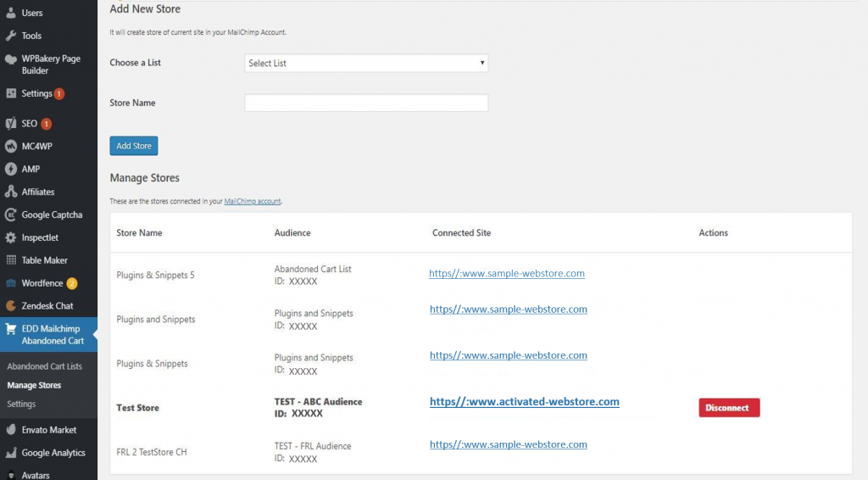Go to the Settings submenu under EDD Mailchimp

(x=21, y=405)
